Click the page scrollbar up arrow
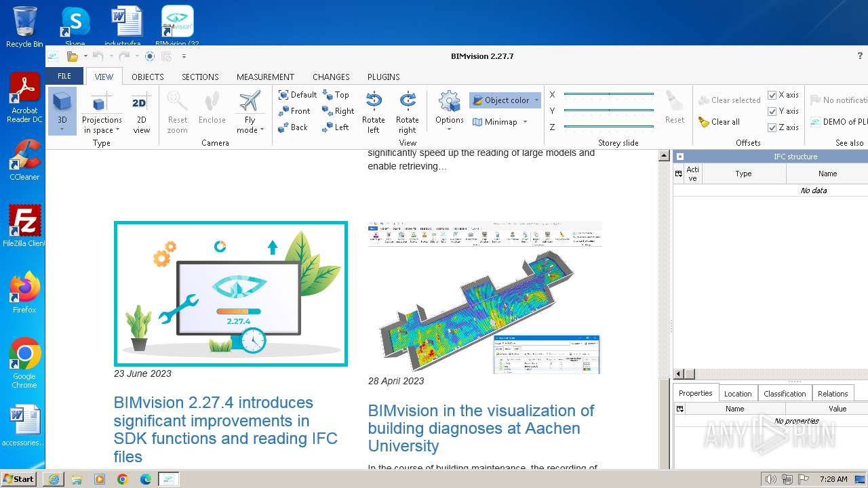Viewport: 868px width, 488px height. [x=665, y=156]
